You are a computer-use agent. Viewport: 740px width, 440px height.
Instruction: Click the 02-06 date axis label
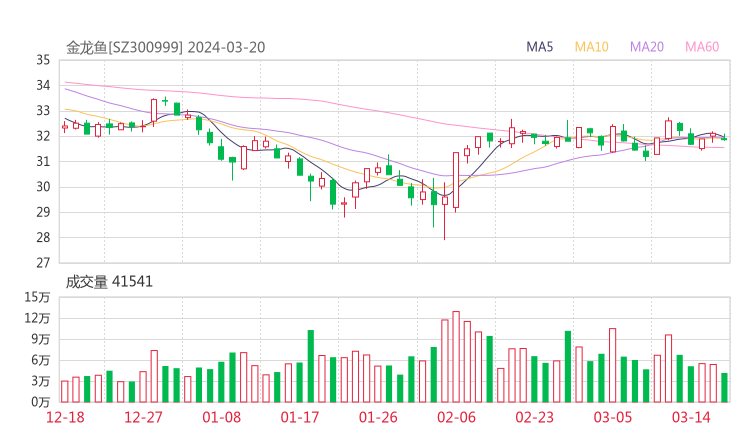[456, 417]
